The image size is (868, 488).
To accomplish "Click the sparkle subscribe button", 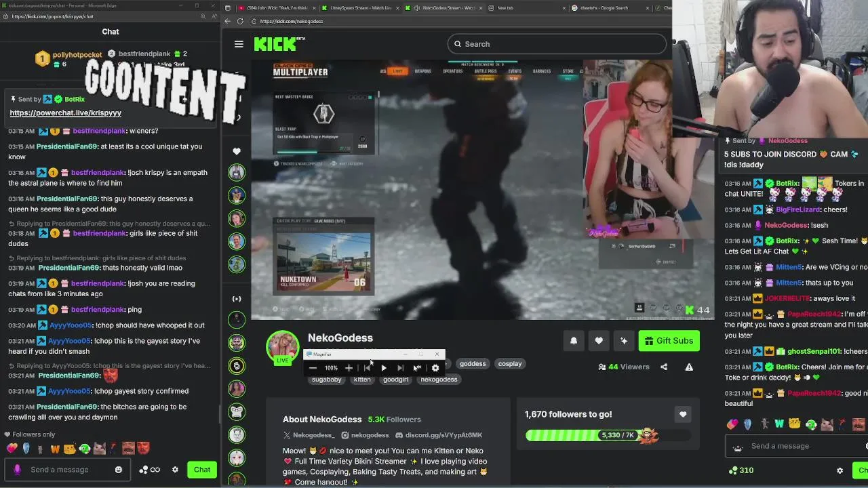I will click(624, 341).
